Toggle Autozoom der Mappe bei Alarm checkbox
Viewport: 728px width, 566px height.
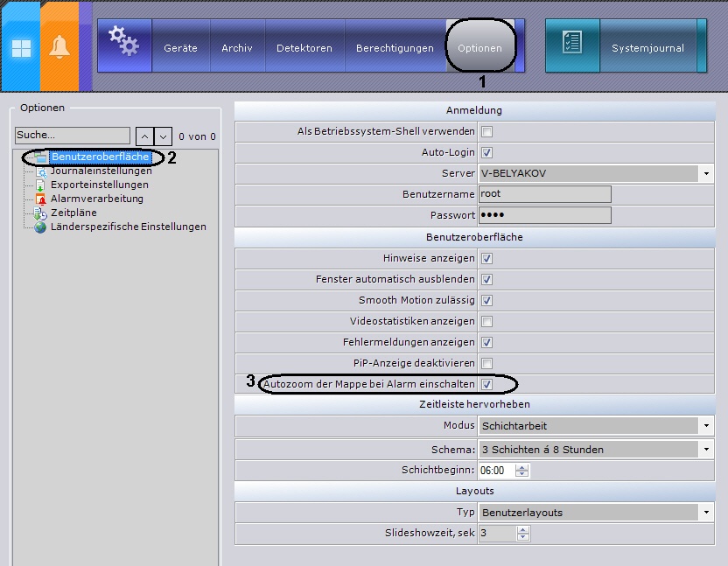click(x=486, y=384)
